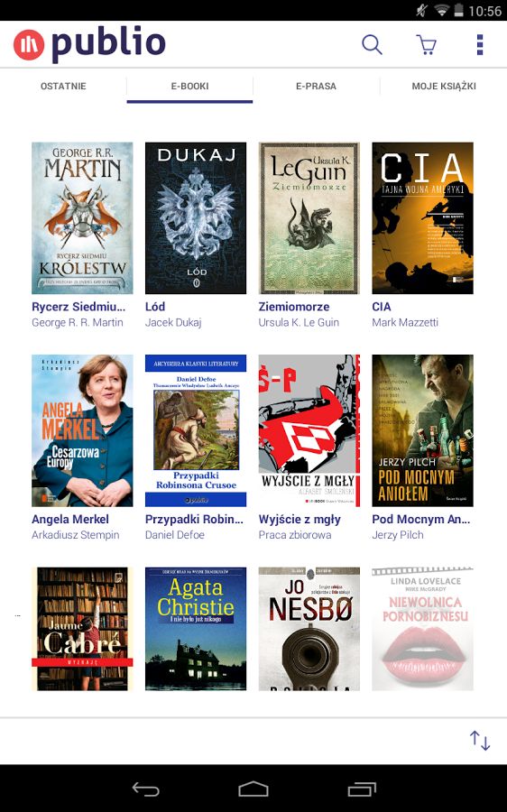Tap the Android home button
Image resolution: width=507 pixels, height=812 pixels.
[x=253, y=789]
